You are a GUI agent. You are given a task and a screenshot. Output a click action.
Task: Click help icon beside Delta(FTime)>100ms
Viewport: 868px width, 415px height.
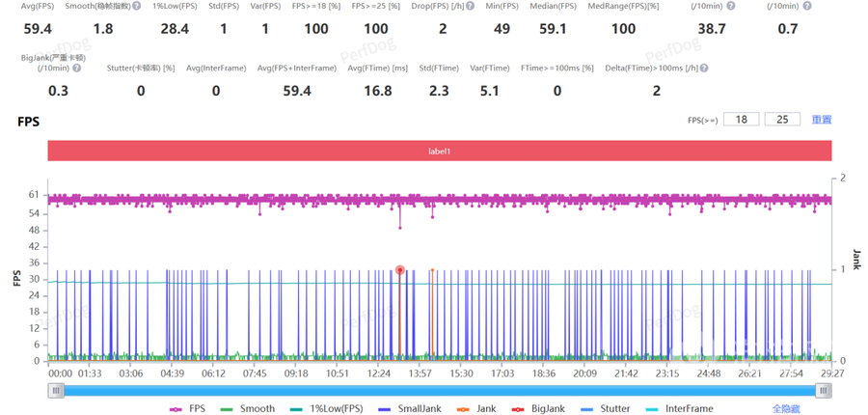[703, 68]
